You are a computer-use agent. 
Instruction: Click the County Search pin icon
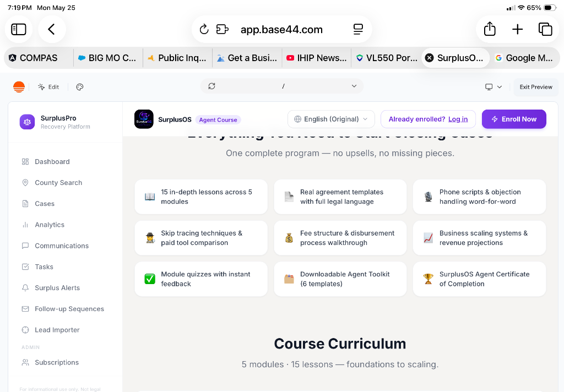(25, 183)
